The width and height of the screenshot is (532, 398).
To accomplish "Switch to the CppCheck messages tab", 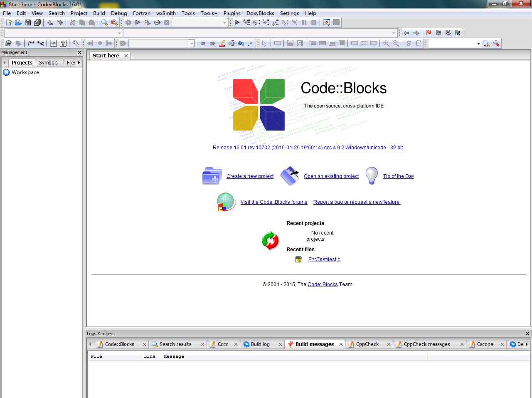I will (x=427, y=344).
